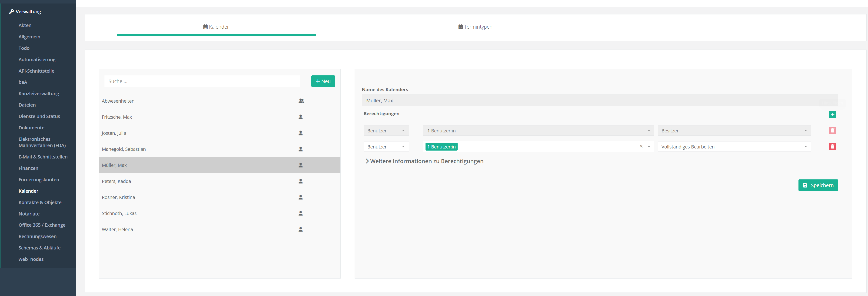This screenshot has height=296, width=868.
Task: Click the Speichern button
Action: pos(818,185)
